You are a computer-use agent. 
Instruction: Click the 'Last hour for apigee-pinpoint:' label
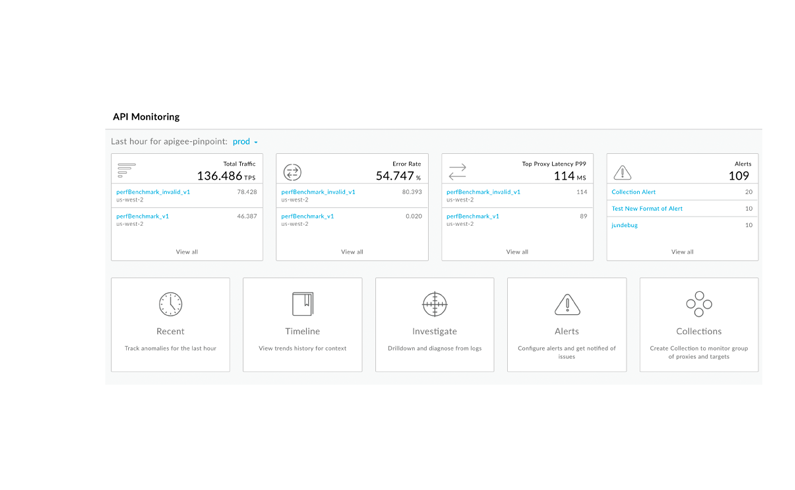169,142
